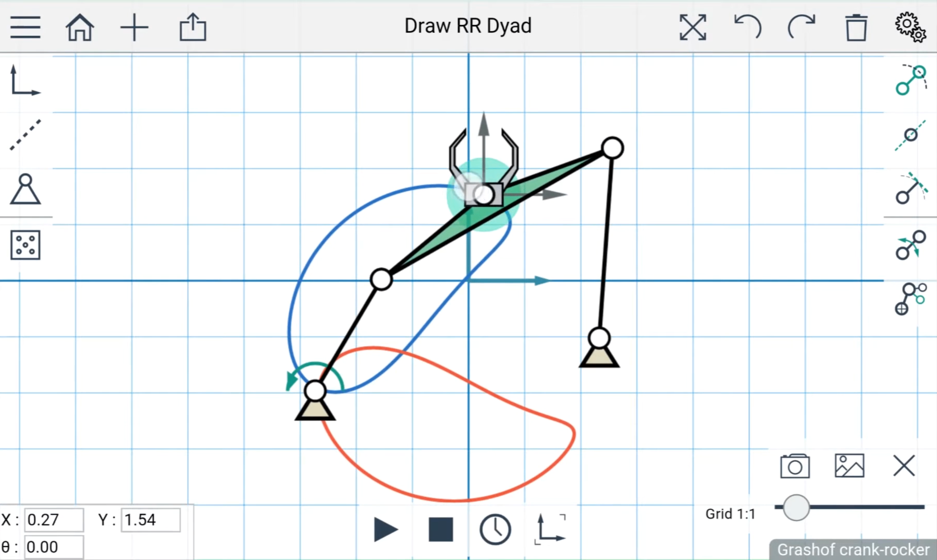Screen dimensions: 937x560
Task: Click the fit-to-screen expand icon
Action: (693, 27)
